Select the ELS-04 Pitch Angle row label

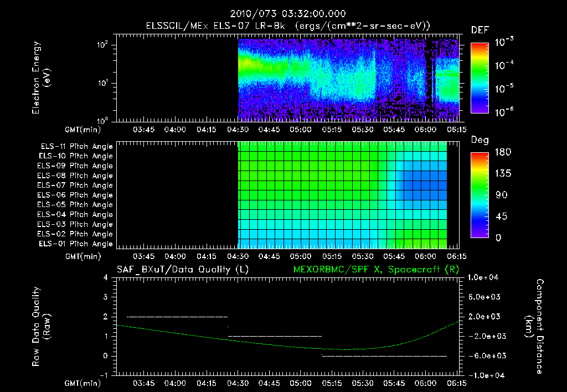point(75,214)
